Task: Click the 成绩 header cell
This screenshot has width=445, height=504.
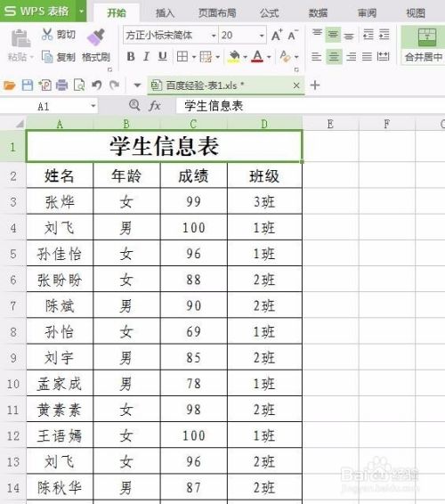Action: 193,175
